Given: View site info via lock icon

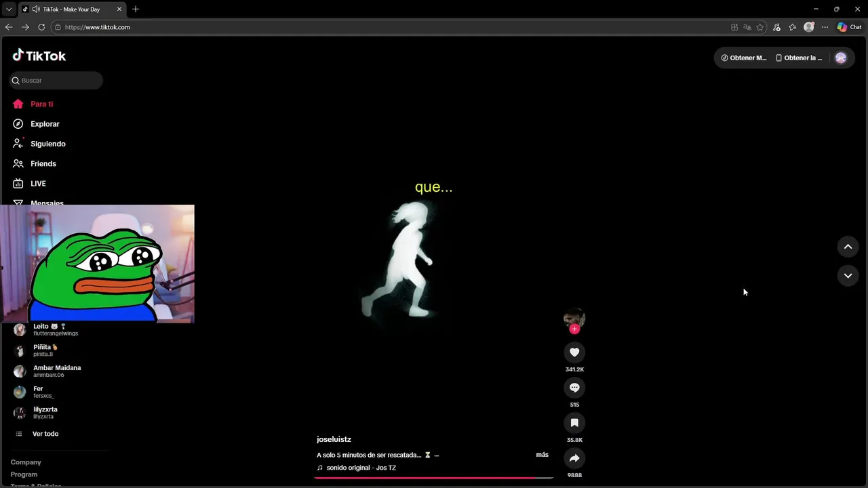Looking at the screenshot, I should click(x=58, y=27).
